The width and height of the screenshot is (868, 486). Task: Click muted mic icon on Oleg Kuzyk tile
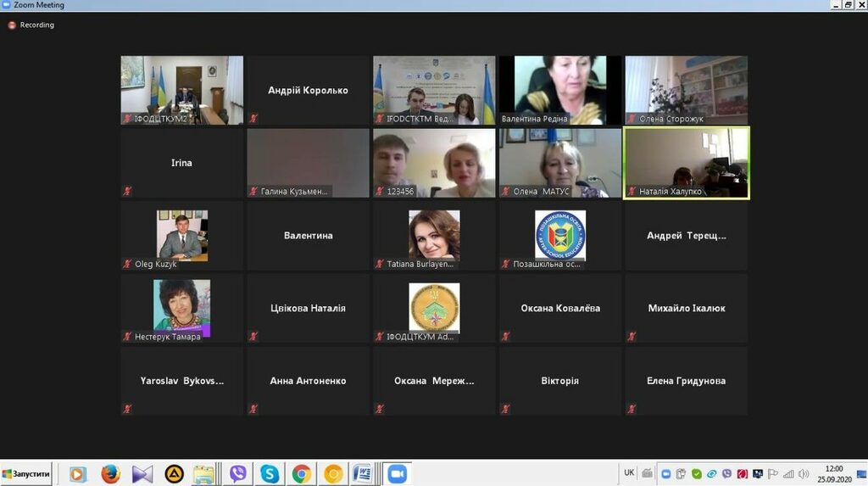point(128,264)
